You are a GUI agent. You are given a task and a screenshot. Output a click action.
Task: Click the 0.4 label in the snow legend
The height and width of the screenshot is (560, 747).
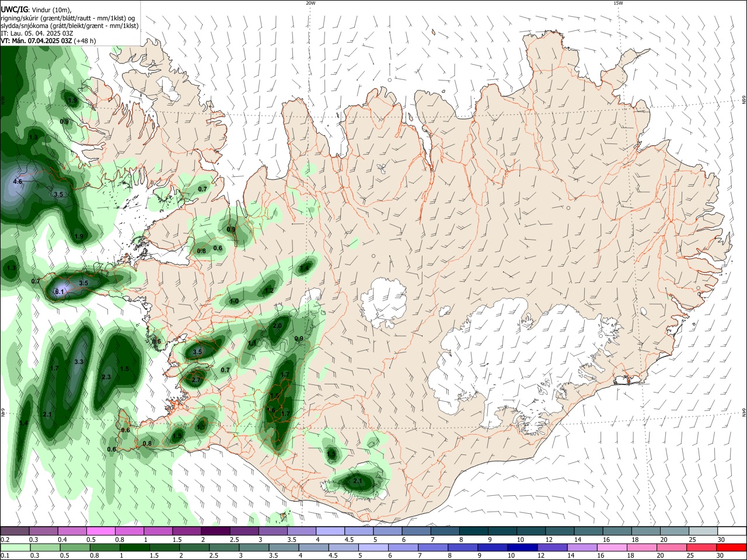[x=62, y=540]
